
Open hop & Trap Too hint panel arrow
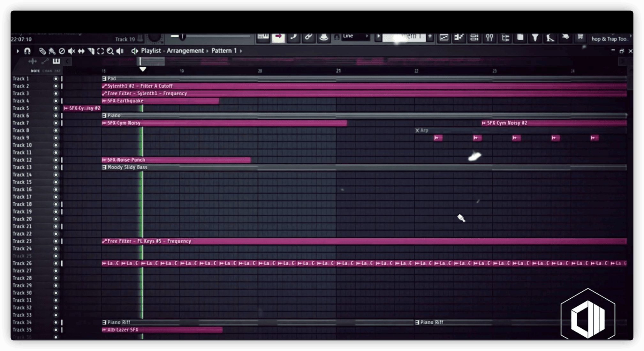(630, 36)
